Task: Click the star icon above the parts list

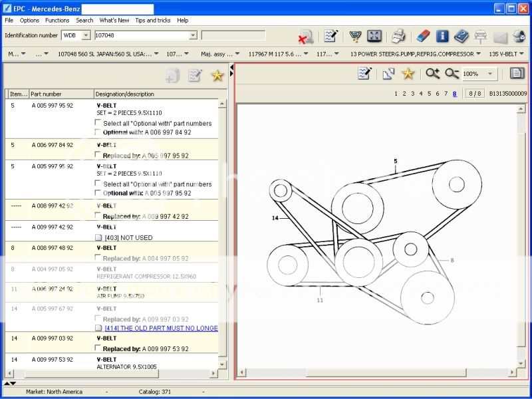Action: coord(217,76)
